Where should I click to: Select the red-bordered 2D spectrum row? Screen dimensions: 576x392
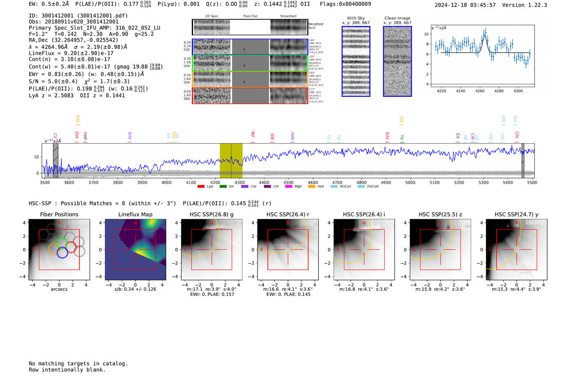(x=250, y=96)
